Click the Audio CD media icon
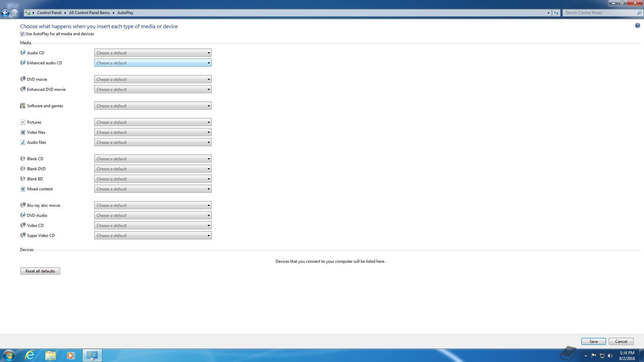 pos(23,53)
